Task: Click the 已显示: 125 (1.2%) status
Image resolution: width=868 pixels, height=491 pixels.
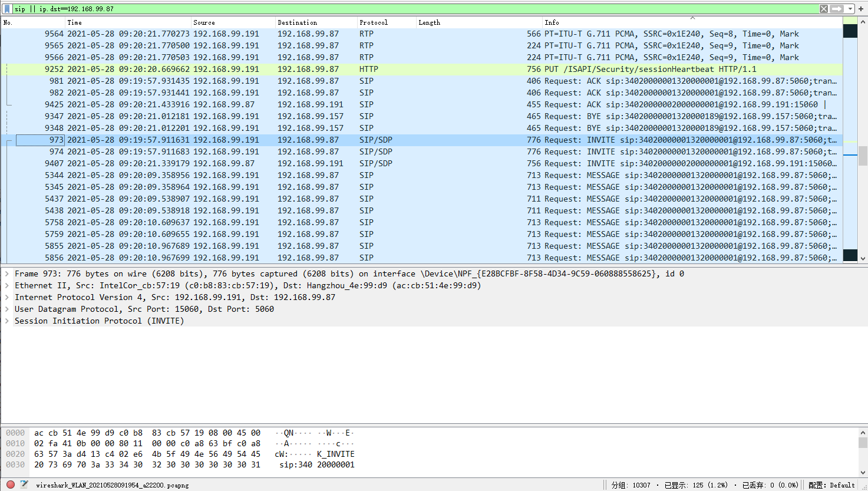Action: pos(696,485)
